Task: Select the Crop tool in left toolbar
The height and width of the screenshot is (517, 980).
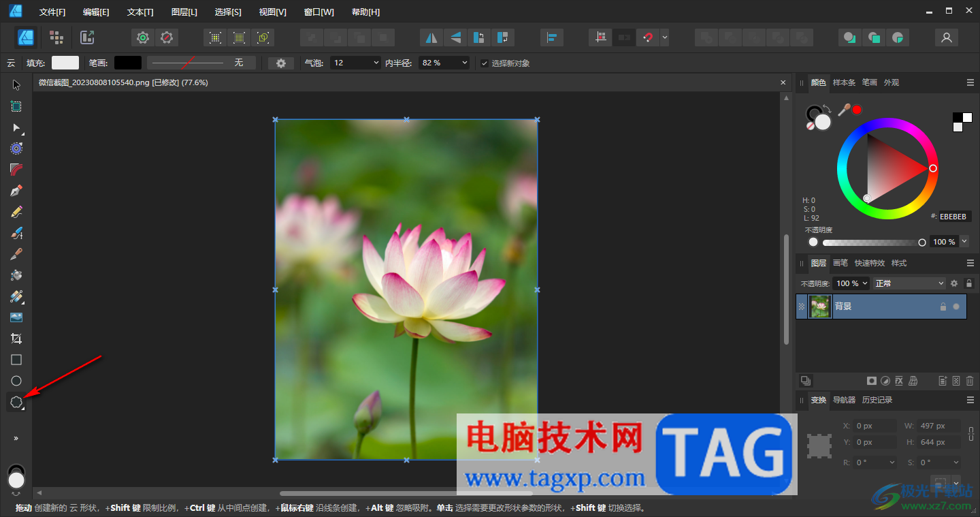Action: coord(16,339)
